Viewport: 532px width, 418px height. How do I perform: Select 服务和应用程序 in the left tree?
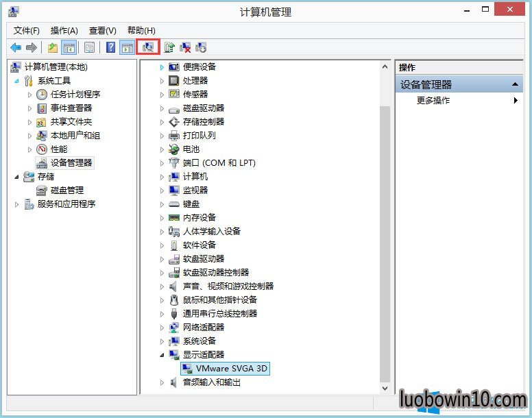coord(66,204)
